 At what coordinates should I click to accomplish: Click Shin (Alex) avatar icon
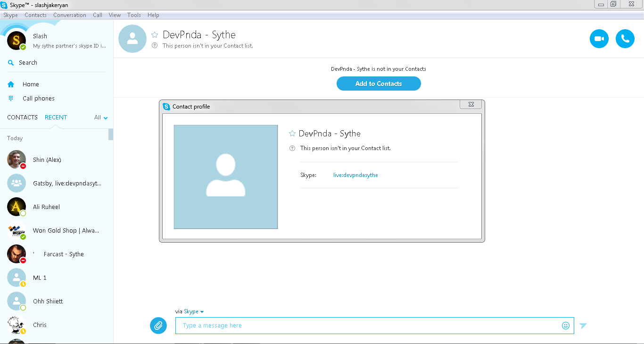pyautogui.click(x=17, y=159)
